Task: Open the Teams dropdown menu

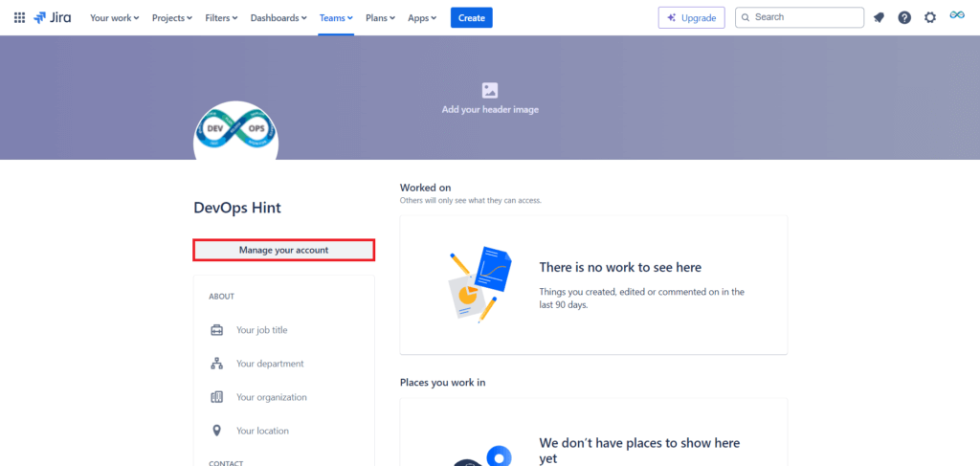Action: (336, 17)
